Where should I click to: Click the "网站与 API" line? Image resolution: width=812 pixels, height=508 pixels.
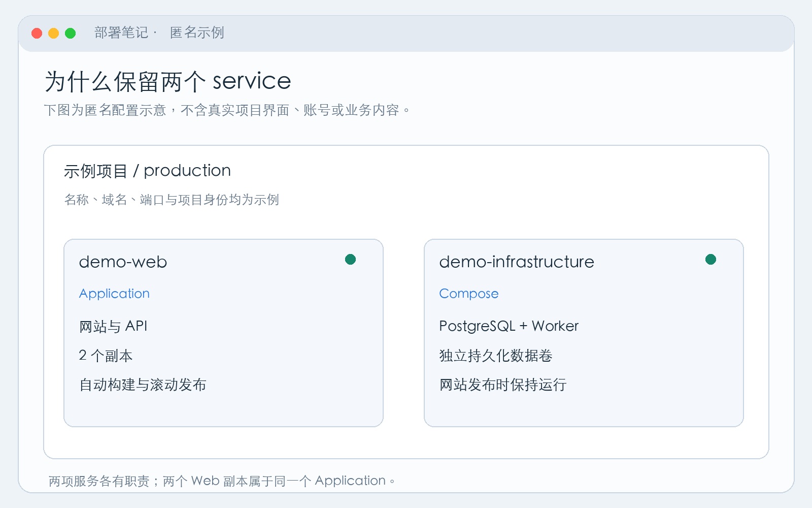coord(113,326)
